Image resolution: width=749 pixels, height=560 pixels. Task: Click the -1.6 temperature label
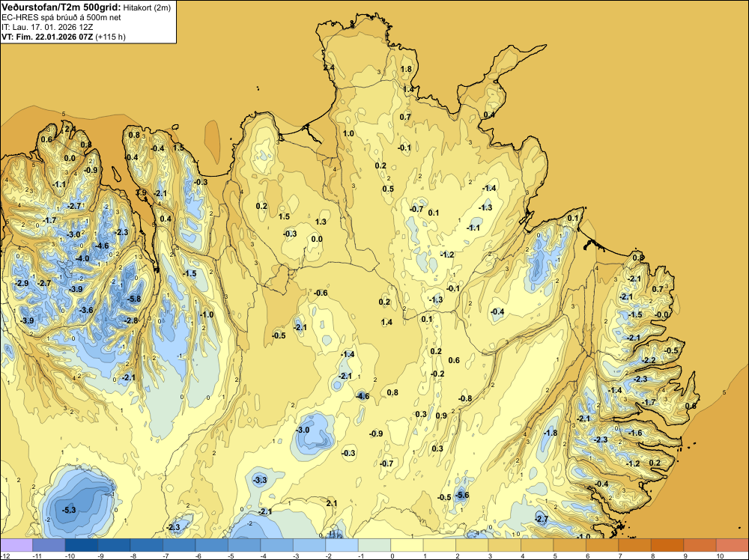635,433
